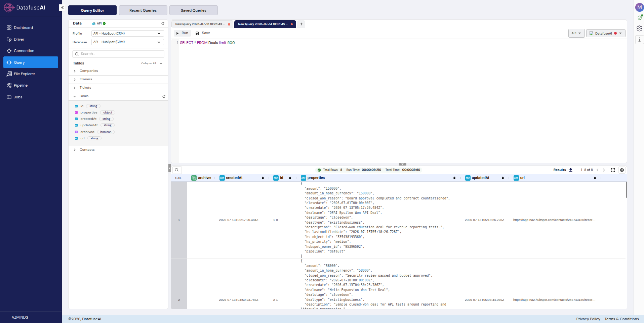Sort by the properties column
This screenshot has height=323, width=644.
454,178
